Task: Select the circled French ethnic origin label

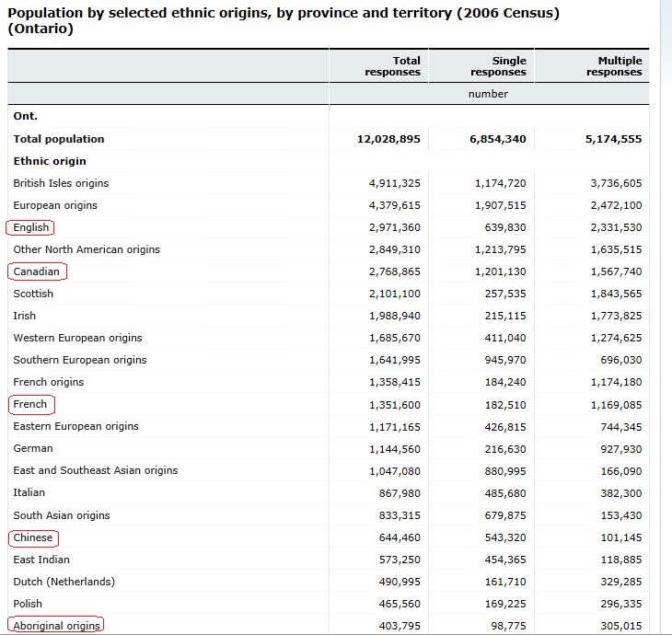Action: click(30, 404)
